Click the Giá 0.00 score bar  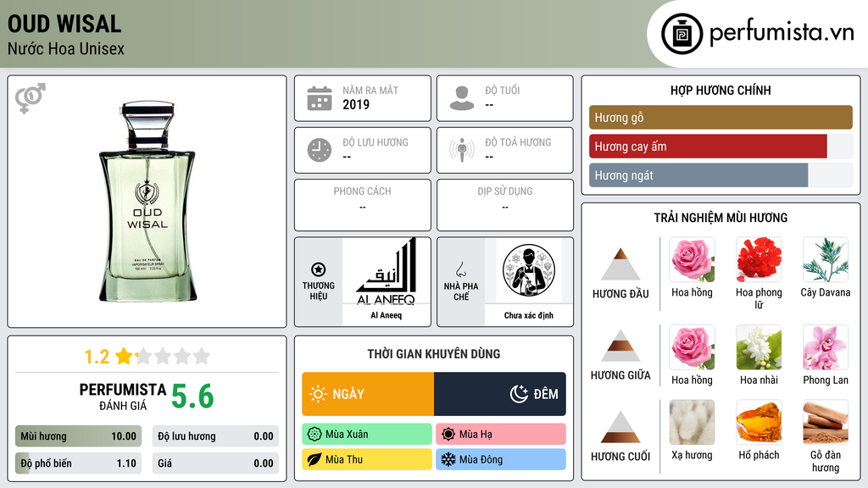point(215,463)
